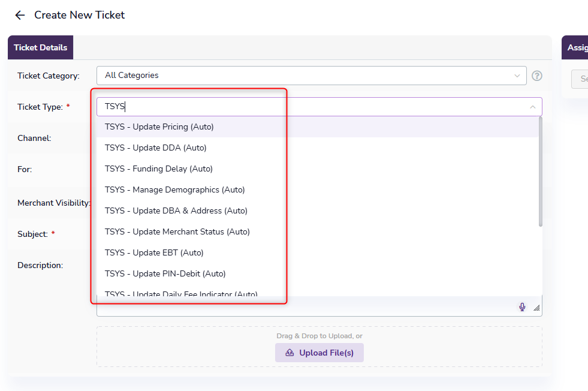Choose TSYS - Update Merchant Status (Auto)
588x391 pixels.
pyautogui.click(x=177, y=231)
